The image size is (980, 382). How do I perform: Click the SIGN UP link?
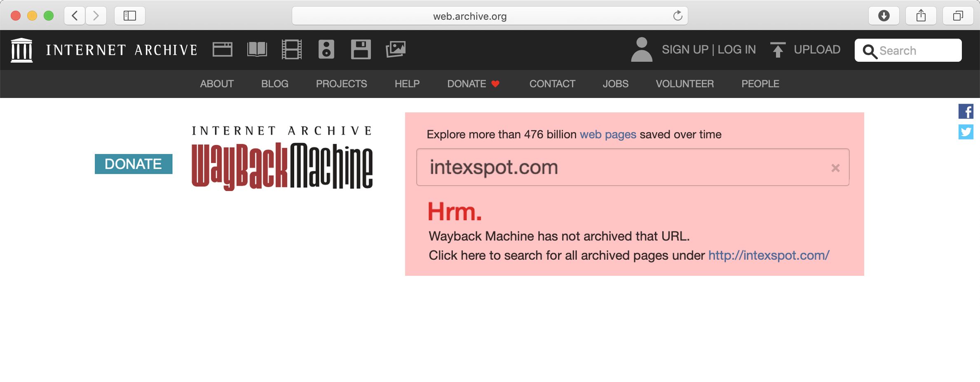pyautogui.click(x=685, y=50)
